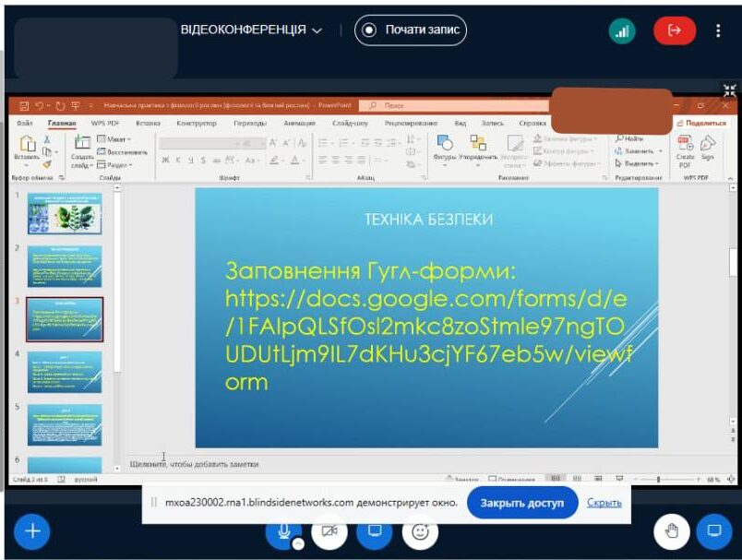Click the blue plus actions button
The height and width of the screenshot is (560, 742).
click(32, 530)
